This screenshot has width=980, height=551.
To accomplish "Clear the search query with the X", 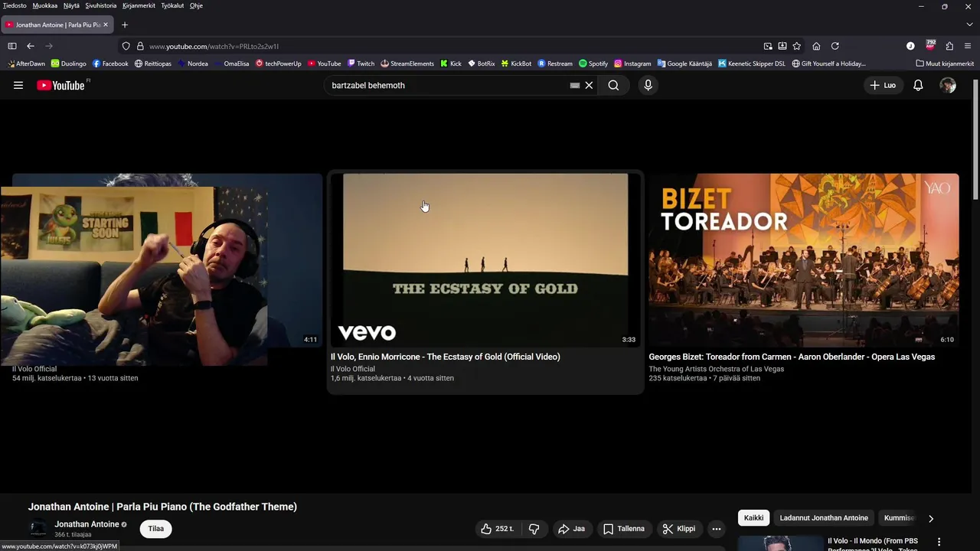I will 589,86.
